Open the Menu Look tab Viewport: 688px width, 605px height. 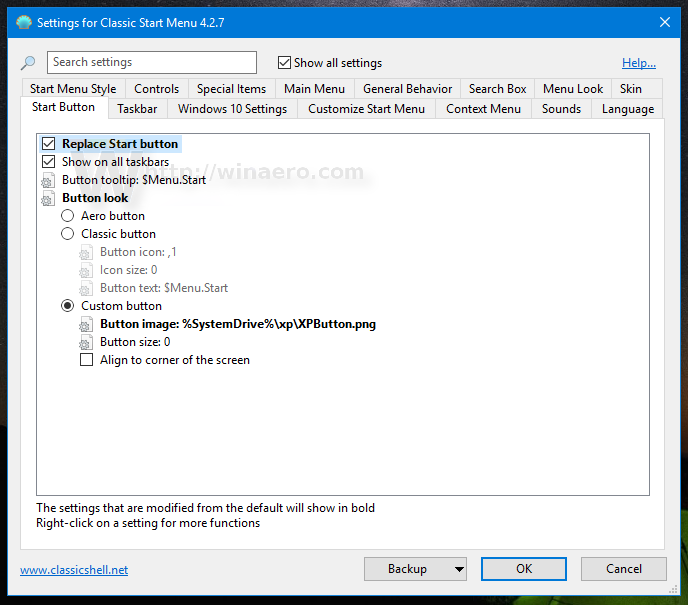pos(573,89)
